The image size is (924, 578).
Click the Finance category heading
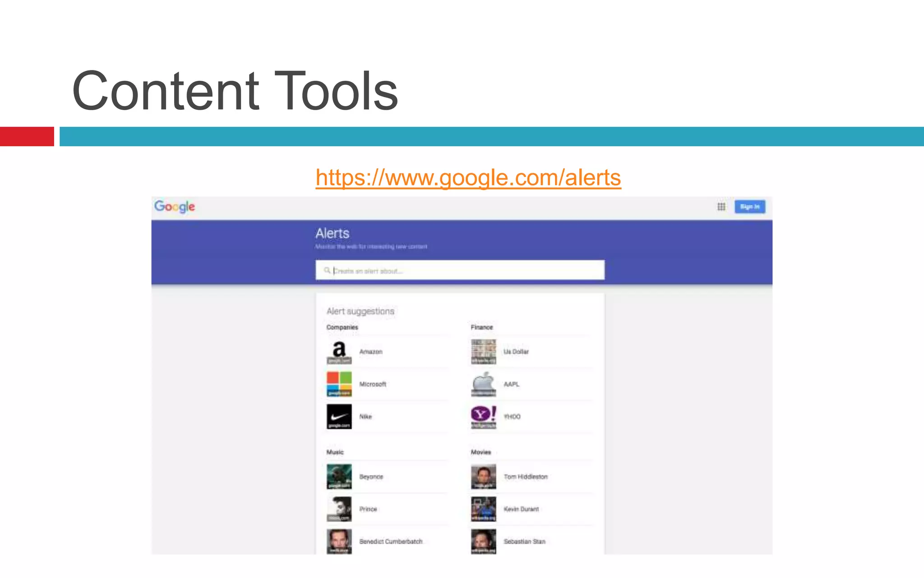(482, 327)
